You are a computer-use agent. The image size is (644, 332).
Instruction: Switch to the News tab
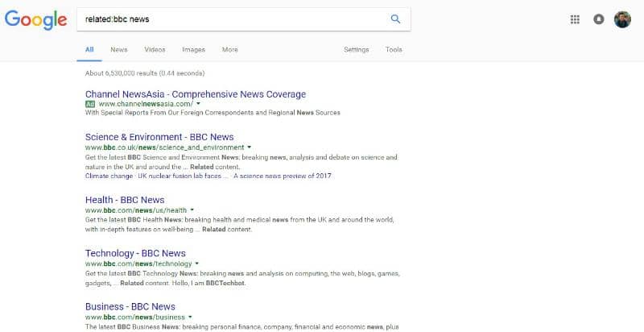coord(119,50)
